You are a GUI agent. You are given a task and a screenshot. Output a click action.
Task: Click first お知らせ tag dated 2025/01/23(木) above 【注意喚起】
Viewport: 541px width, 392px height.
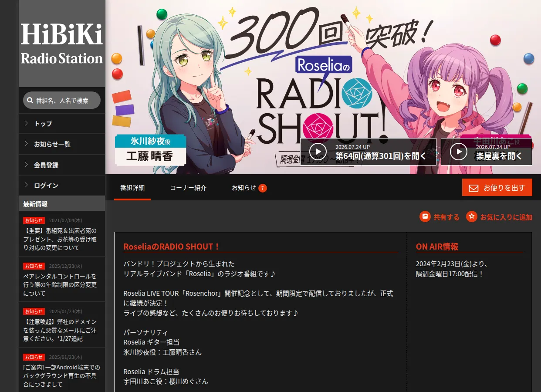click(x=34, y=311)
